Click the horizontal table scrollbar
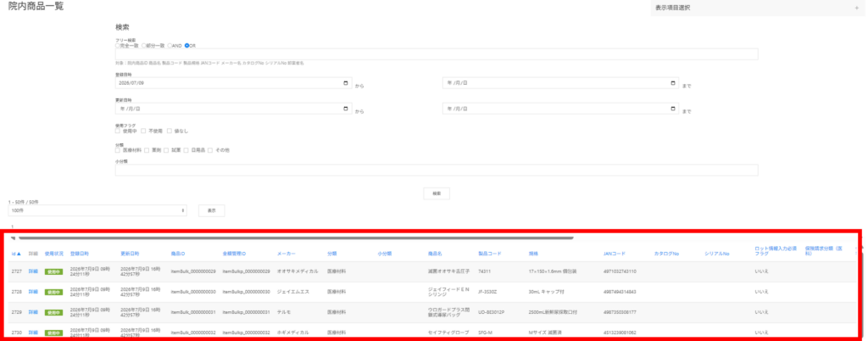Screen dimensions: 868x341 tap(296, 238)
